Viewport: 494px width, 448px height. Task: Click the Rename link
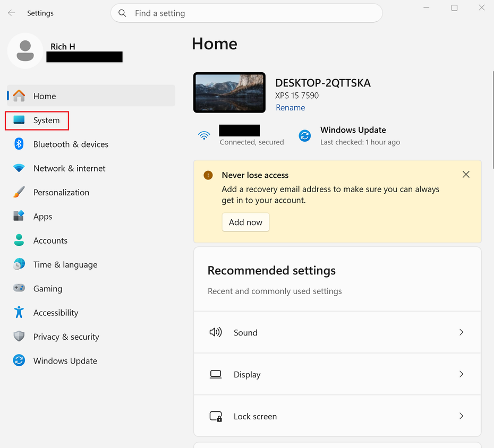click(291, 107)
